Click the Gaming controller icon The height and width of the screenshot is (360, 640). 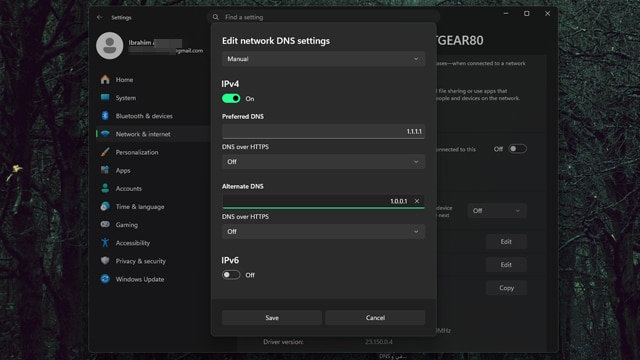105,224
